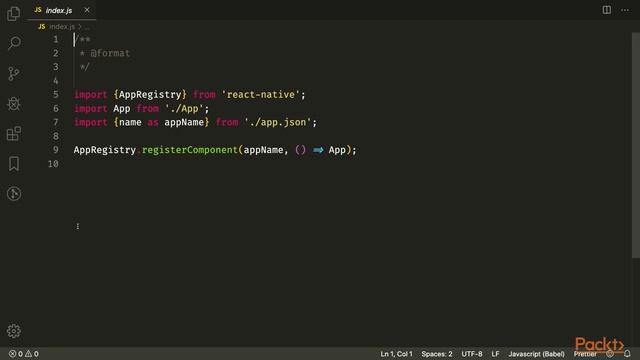Change end of line sequence LF
The width and height of the screenshot is (640, 360).
(x=495, y=354)
